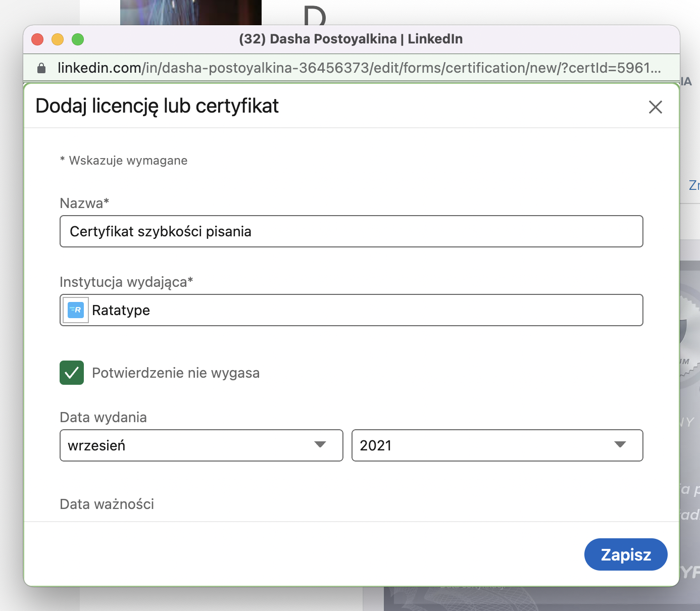700x611 pixels.
Task: Click the "Instytucja wydająca*" label
Action: 126,282
